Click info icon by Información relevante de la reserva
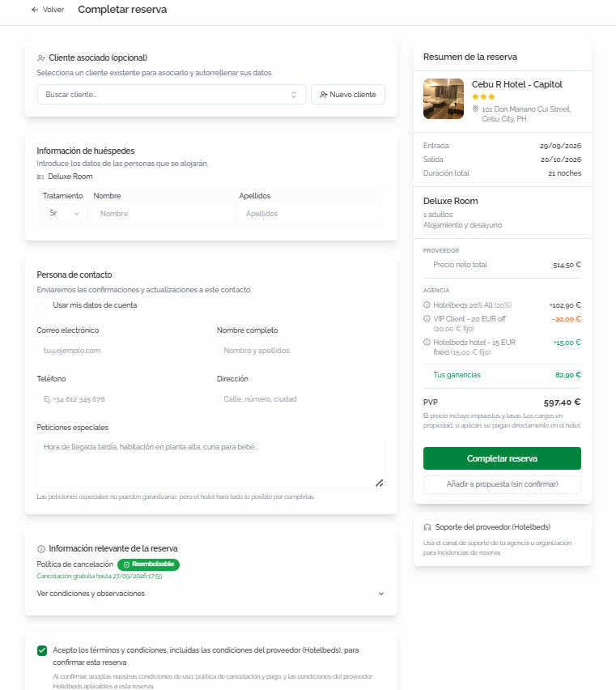Viewport: 616px width, 690px height. tap(41, 549)
